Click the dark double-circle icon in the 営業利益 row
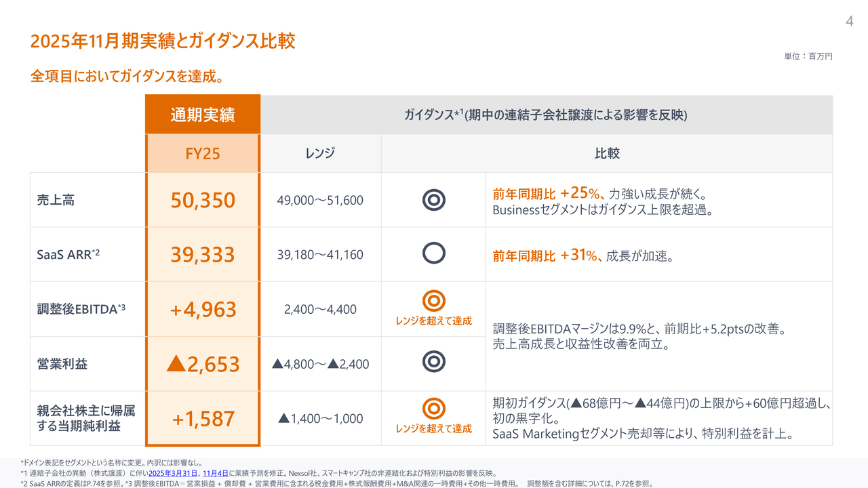 [x=434, y=362]
